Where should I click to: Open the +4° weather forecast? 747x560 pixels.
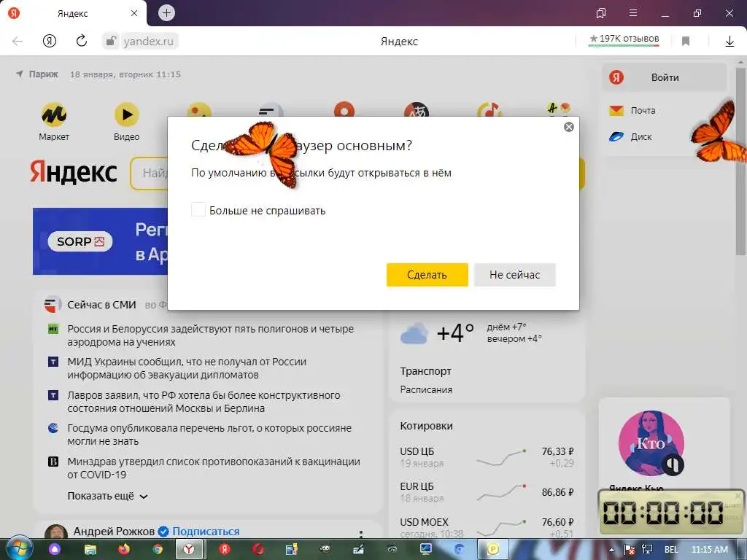click(x=455, y=332)
